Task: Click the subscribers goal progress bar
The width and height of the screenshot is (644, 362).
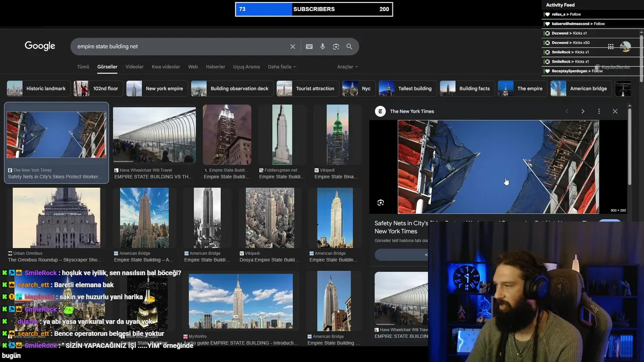Action: (314, 9)
